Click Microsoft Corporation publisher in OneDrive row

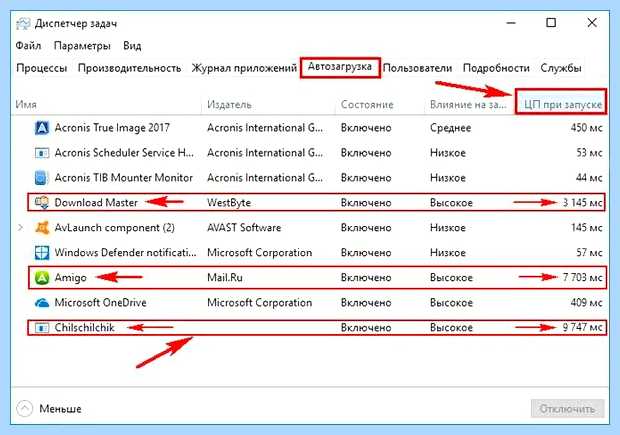pyautogui.click(x=259, y=303)
